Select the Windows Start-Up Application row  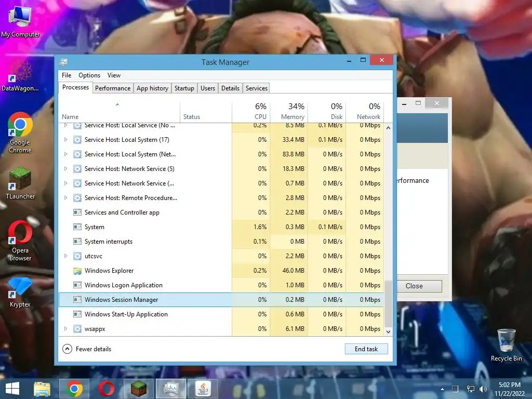click(221, 314)
